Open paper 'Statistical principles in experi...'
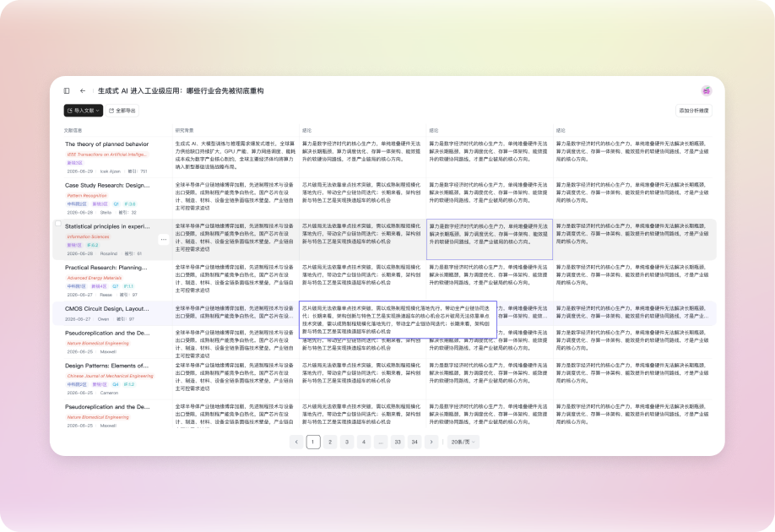775x532 pixels. [107, 226]
